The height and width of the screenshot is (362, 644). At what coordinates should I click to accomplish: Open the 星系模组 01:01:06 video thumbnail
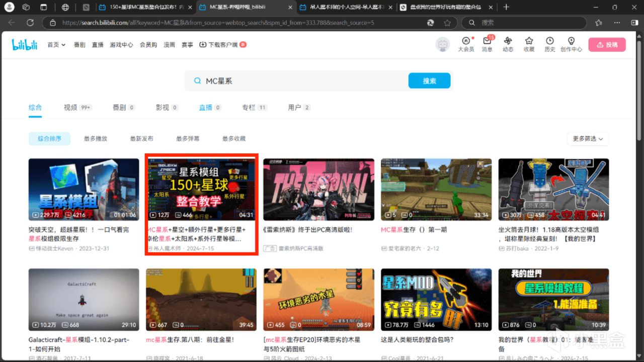84,190
